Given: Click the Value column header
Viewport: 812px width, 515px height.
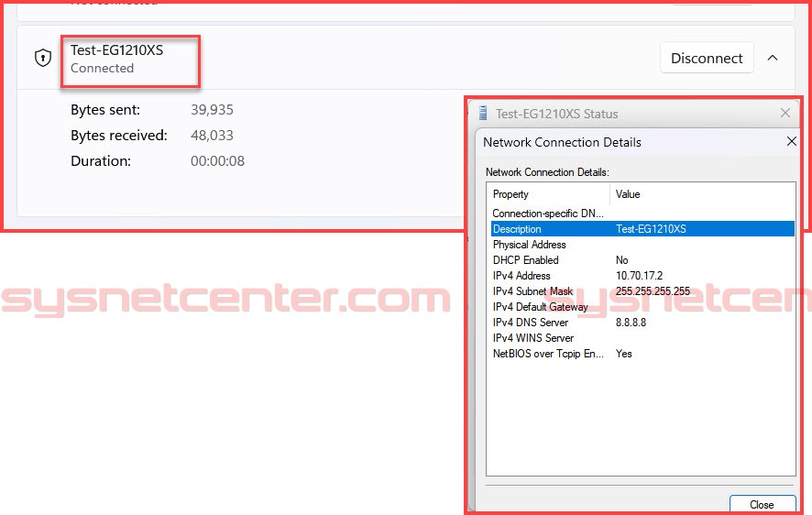Looking at the screenshot, I should pos(702,194).
